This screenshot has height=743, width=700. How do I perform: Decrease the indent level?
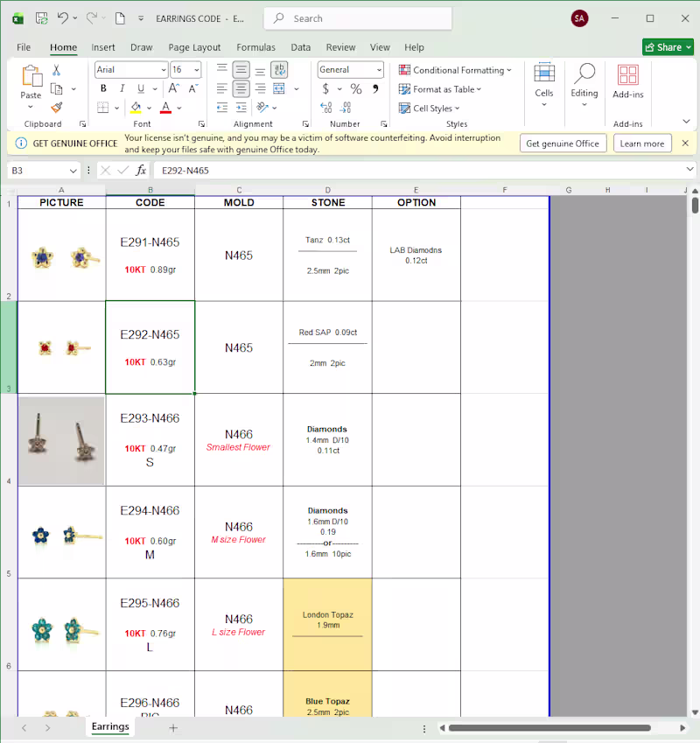pyautogui.click(x=221, y=108)
